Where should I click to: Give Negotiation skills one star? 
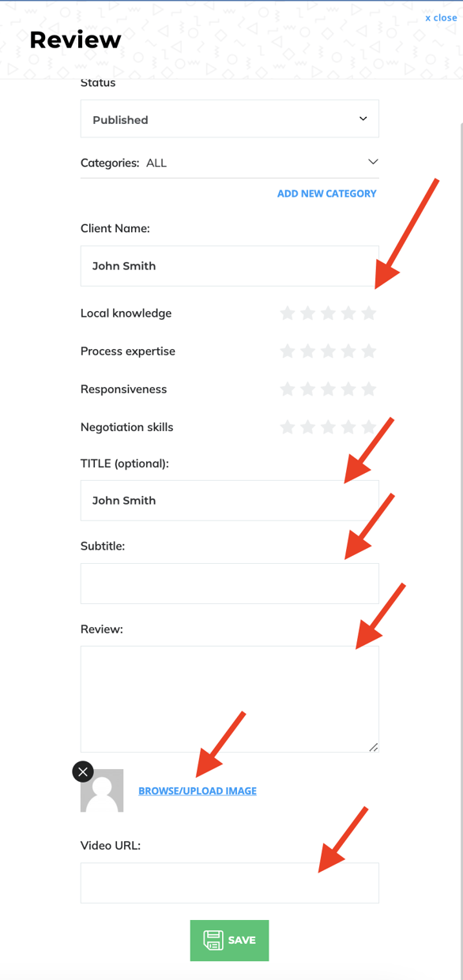coord(288,427)
